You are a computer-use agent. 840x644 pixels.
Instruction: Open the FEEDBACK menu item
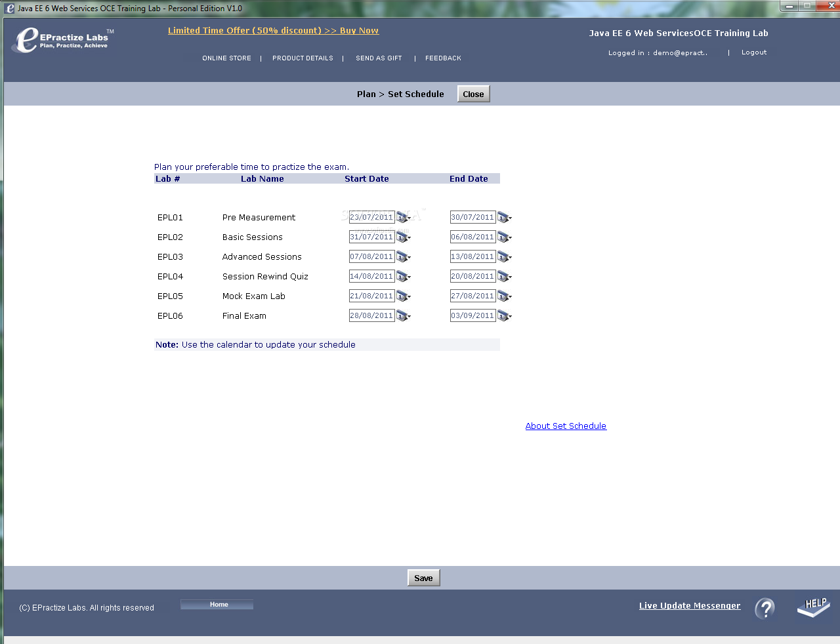[x=443, y=58]
